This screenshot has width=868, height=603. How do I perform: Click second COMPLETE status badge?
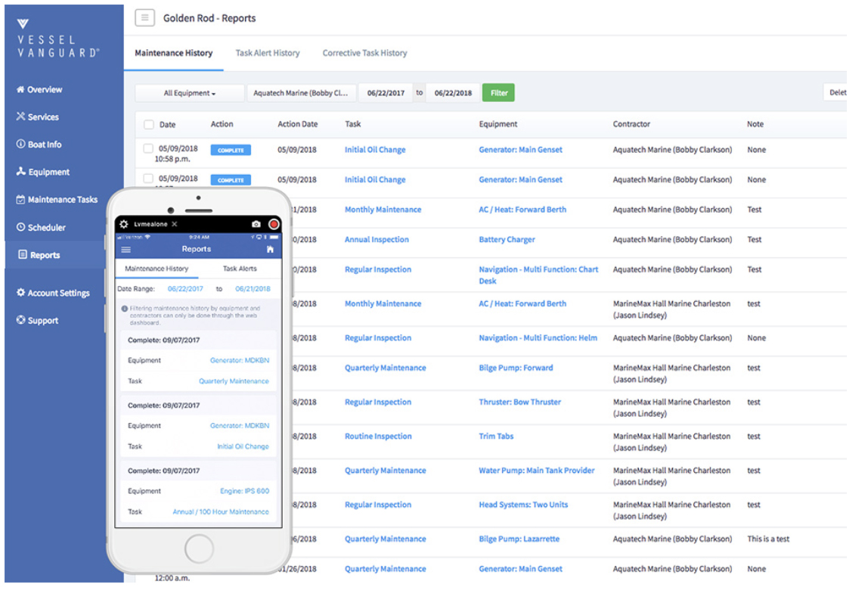pyautogui.click(x=231, y=180)
